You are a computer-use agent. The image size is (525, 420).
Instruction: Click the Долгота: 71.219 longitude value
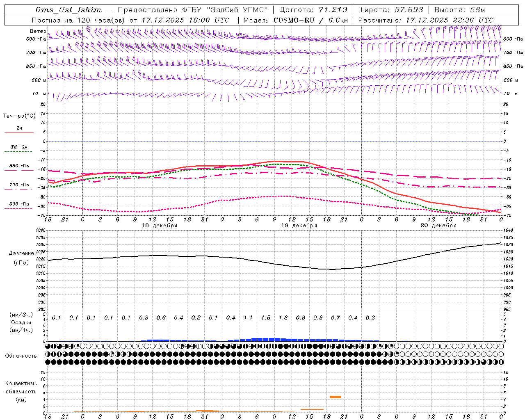coord(313,10)
